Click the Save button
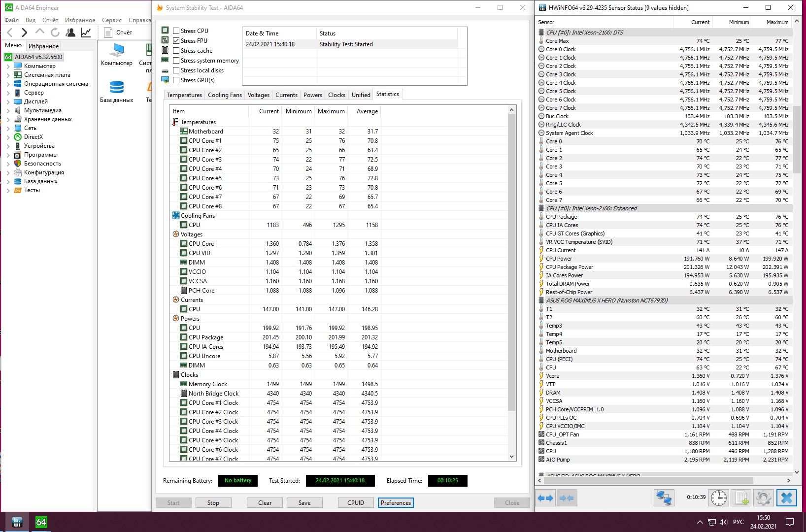This screenshot has height=532, width=806. [x=304, y=503]
